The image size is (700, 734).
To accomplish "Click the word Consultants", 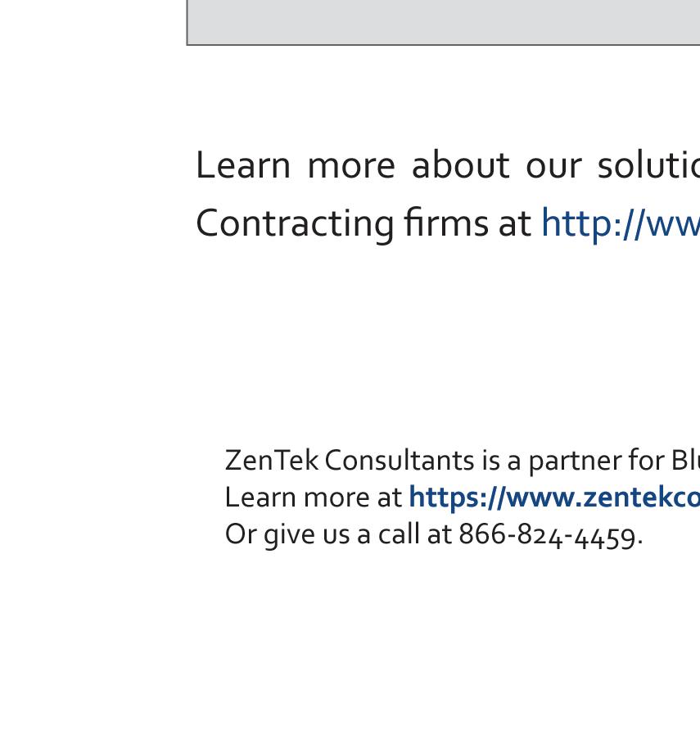I will [x=399, y=460].
